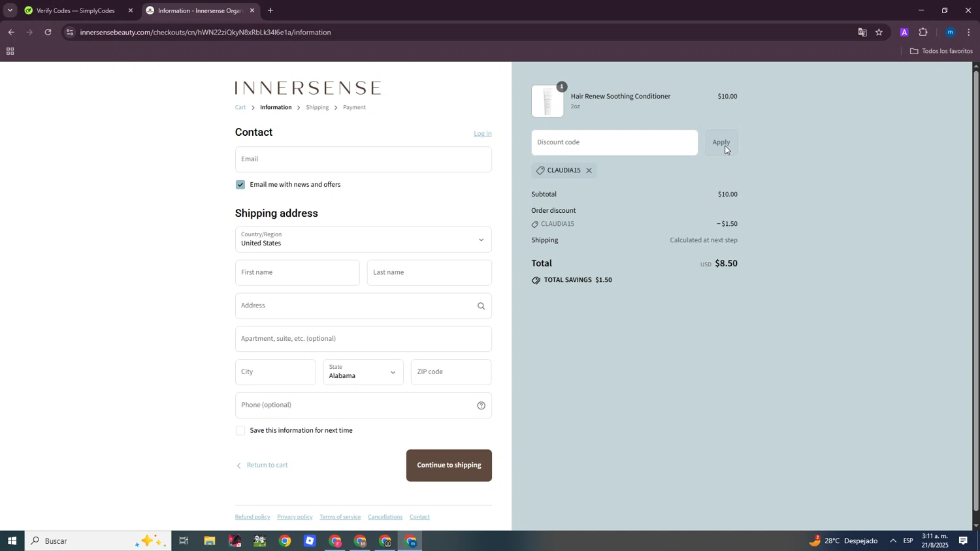Image resolution: width=980 pixels, height=551 pixels.
Task: Click the ESP language indicator
Action: 908,541
